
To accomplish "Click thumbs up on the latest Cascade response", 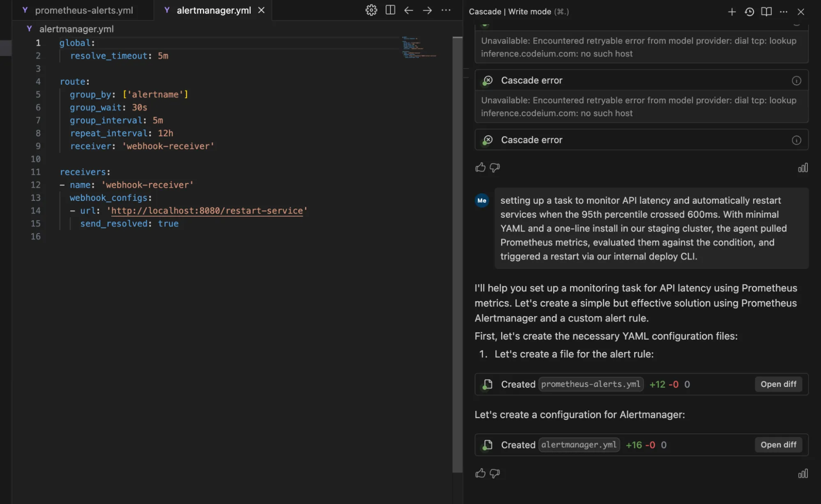I will (480, 473).
